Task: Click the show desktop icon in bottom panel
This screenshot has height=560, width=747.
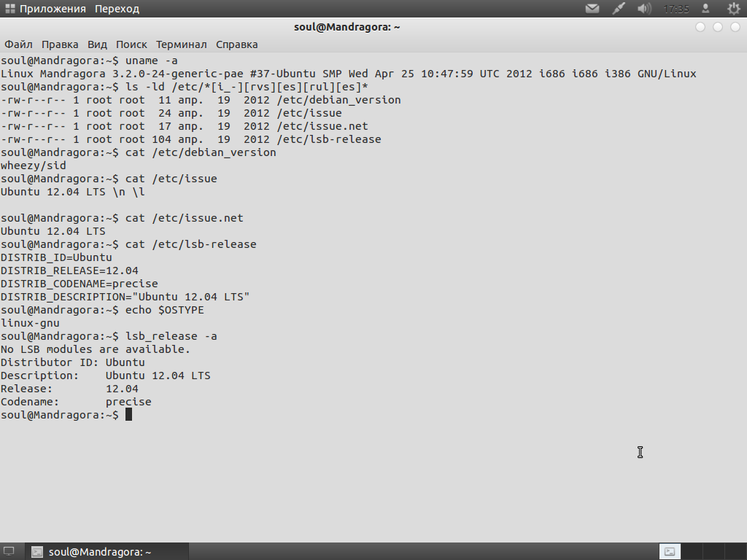Action: [x=9, y=551]
